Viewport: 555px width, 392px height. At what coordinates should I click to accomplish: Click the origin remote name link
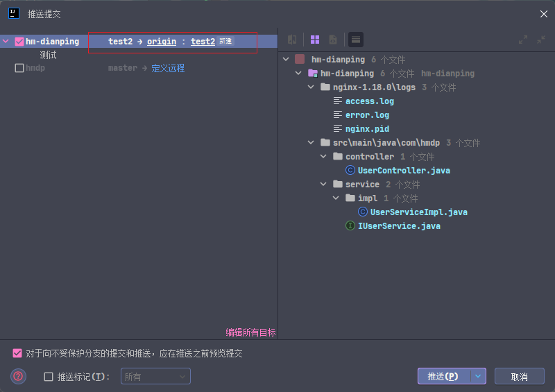click(162, 42)
